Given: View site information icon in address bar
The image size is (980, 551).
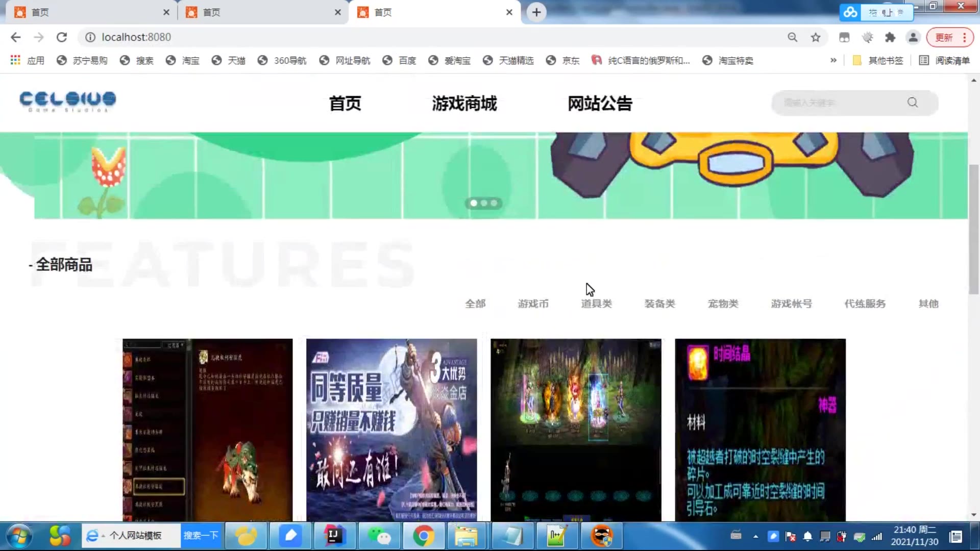Looking at the screenshot, I should [90, 37].
